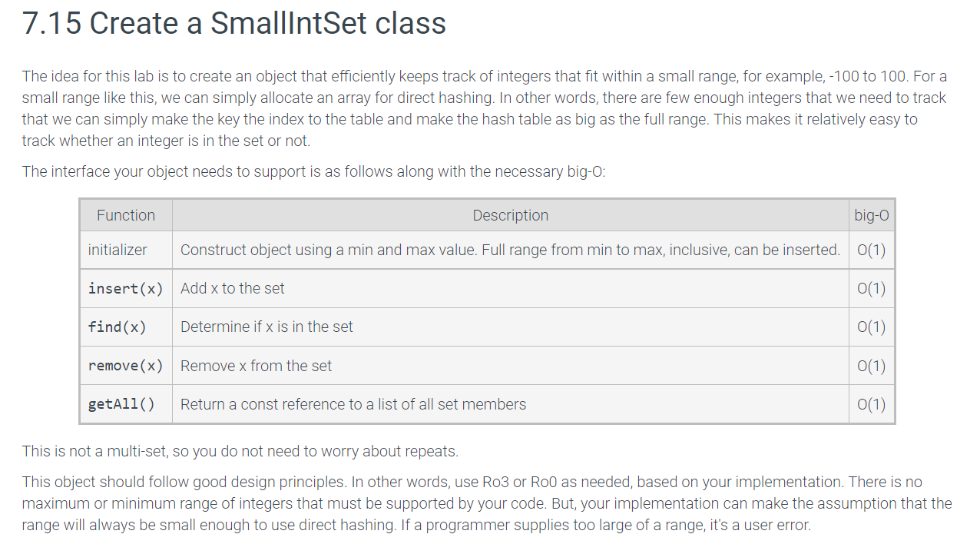
Task: Select 'Determine if x is in the set' text
Action: tap(267, 327)
